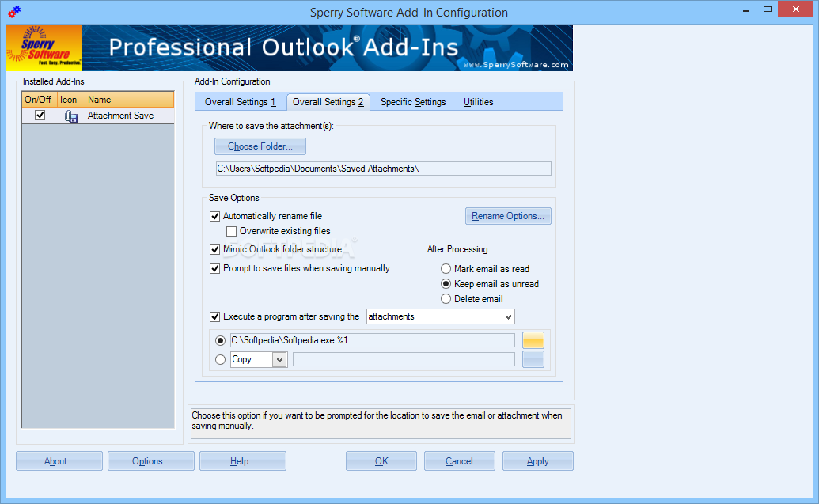Open the Copy action dropdown
This screenshot has height=504, width=819.
[x=279, y=359]
